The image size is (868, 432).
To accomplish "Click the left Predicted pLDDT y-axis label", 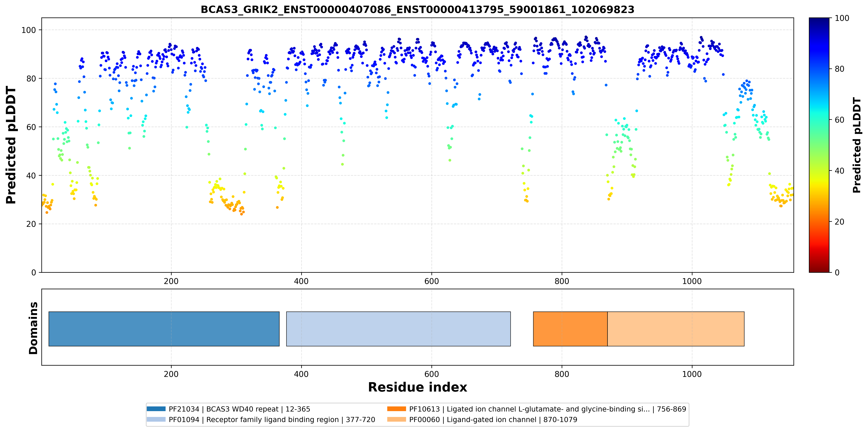I will click(x=11, y=145).
